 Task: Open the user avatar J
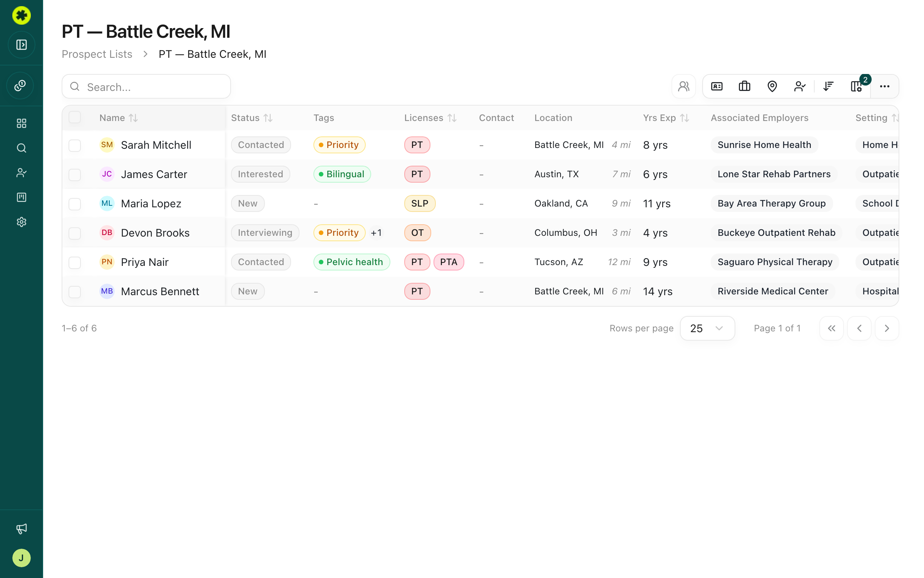pos(22,558)
